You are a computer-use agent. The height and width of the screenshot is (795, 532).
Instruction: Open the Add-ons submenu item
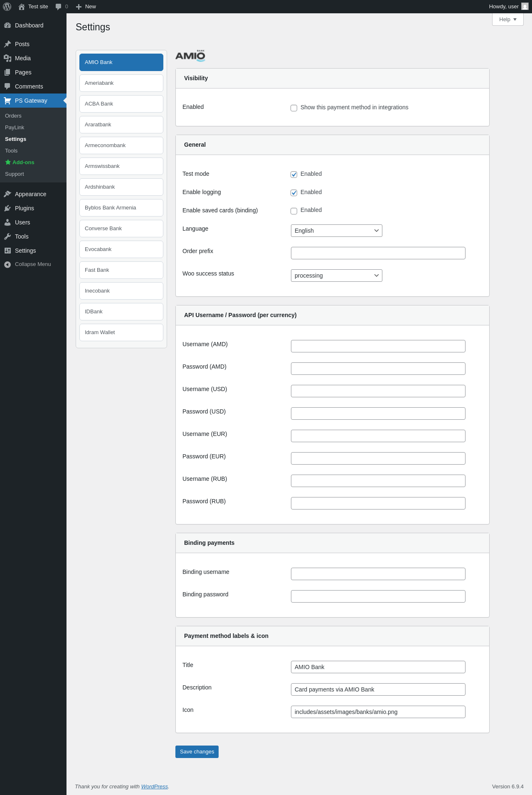[x=23, y=162]
